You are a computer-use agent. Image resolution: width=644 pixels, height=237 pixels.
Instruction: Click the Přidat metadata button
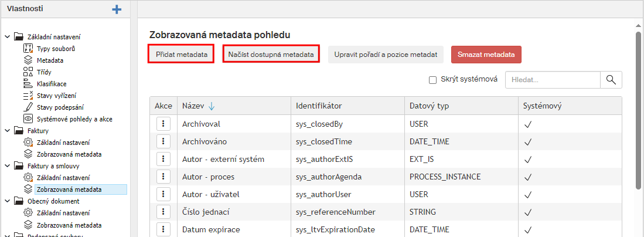click(x=181, y=55)
